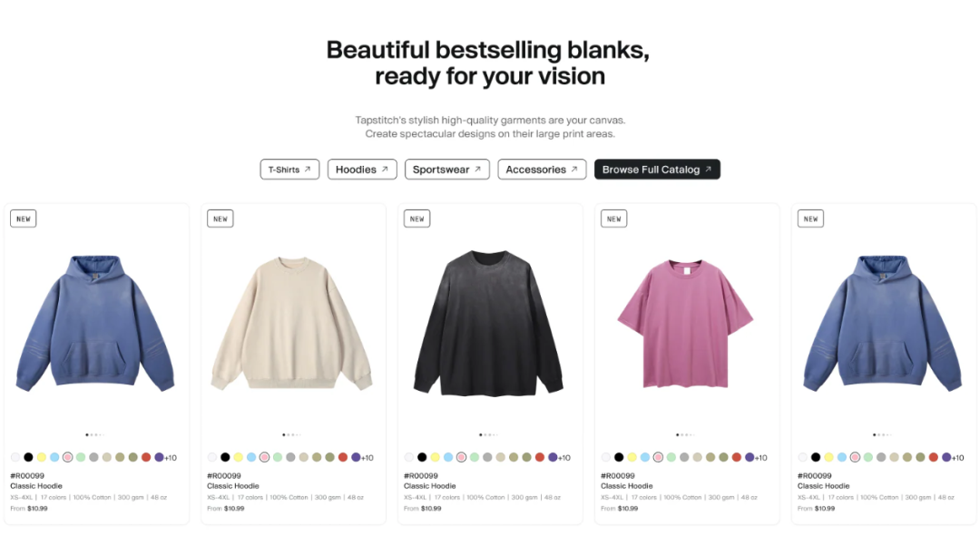Click the NEW badge on the black long-sleeve card
The image size is (980, 535).
[x=417, y=219]
